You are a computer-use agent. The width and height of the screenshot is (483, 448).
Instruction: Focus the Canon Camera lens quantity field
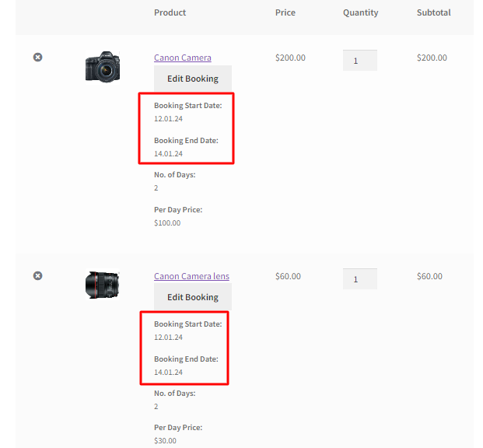pyautogui.click(x=359, y=278)
